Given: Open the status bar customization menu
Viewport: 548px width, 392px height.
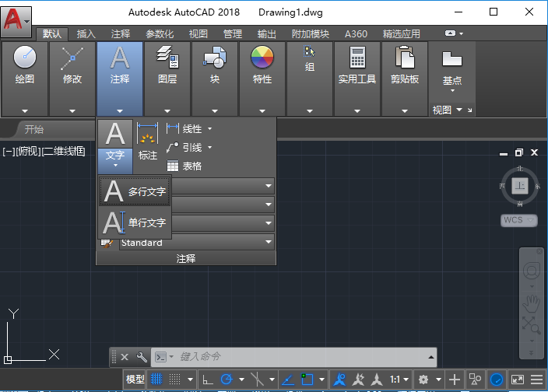Looking at the screenshot, I should pyautogui.click(x=536, y=379).
